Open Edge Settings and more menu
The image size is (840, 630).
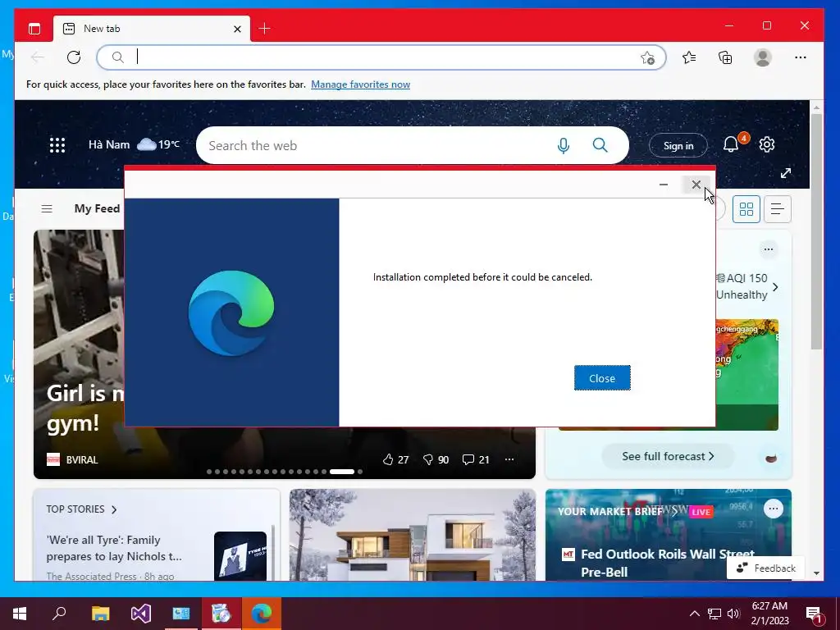[x=801, y=57]
